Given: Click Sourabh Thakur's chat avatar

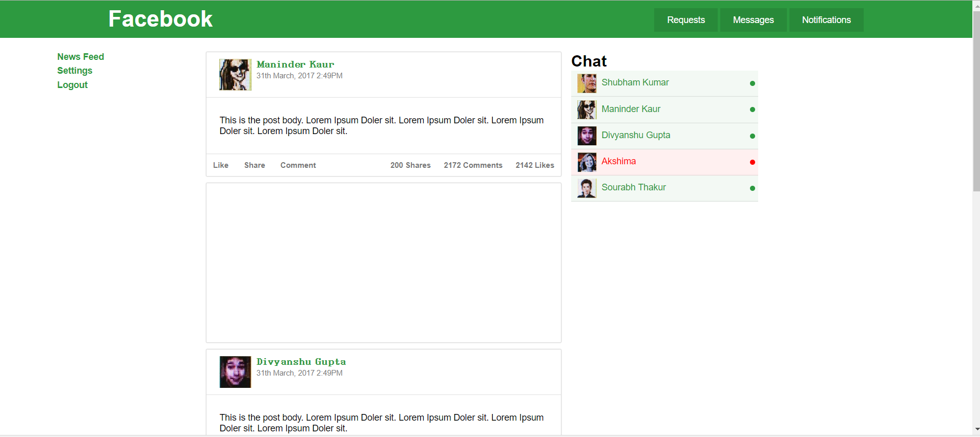Looking at the screenshot, I should (x=587, y=188).
